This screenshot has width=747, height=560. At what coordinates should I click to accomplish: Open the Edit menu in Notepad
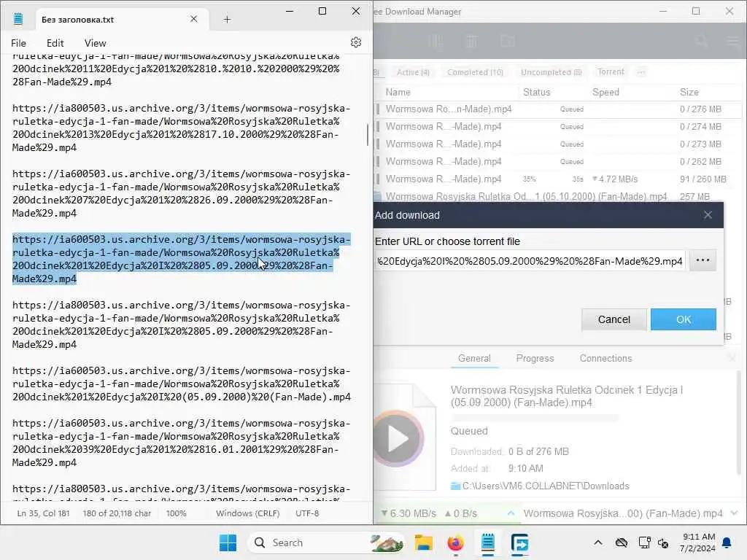pyautogui.click(x=55, y=43)
